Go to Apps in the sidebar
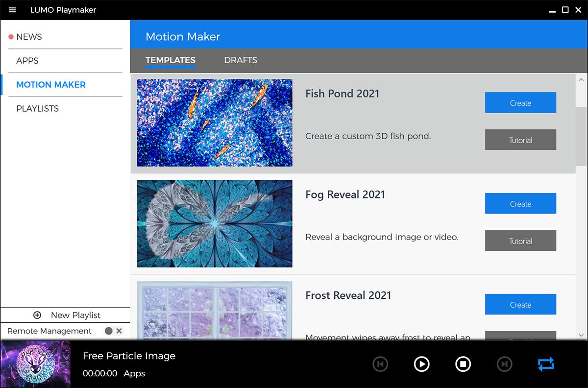 tap(27, 61)
